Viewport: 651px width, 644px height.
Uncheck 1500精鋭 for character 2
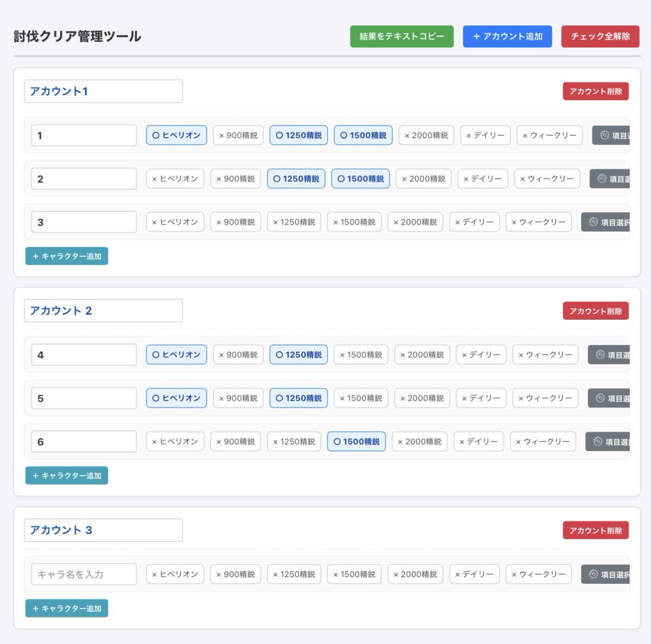pos(360,178)
